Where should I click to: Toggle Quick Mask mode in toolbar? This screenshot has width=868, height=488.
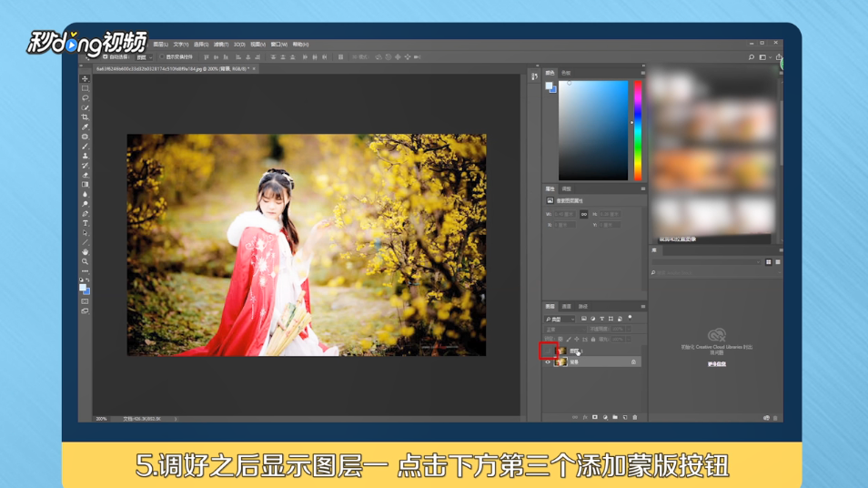86,301
